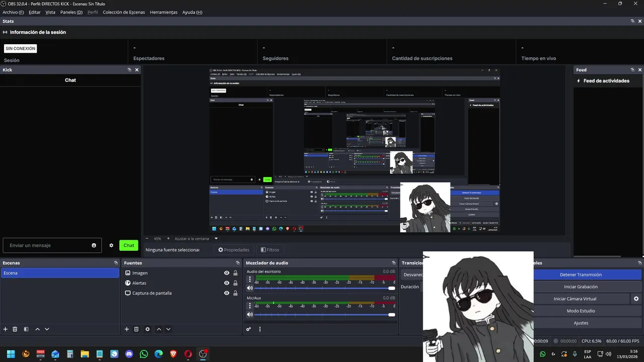
Task: Adjust Mic/Aux volume slider
Action: tap(324, 315)
